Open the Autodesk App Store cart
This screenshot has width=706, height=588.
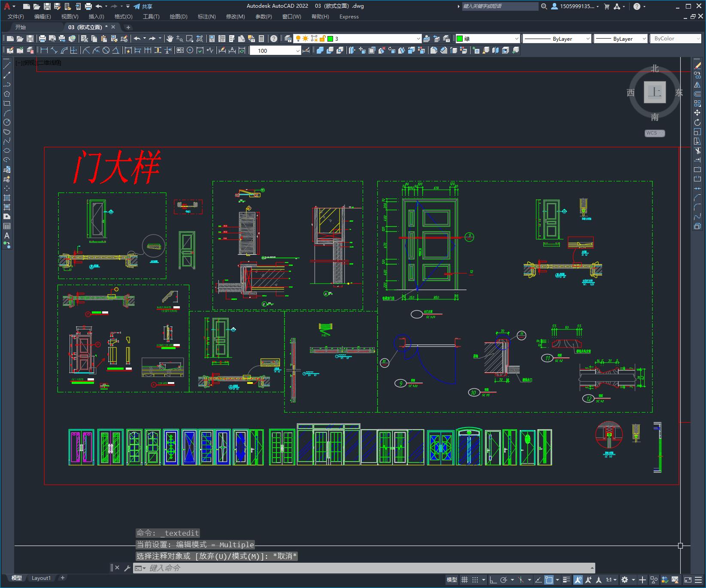pyautogui.click(x=607, y=6)
